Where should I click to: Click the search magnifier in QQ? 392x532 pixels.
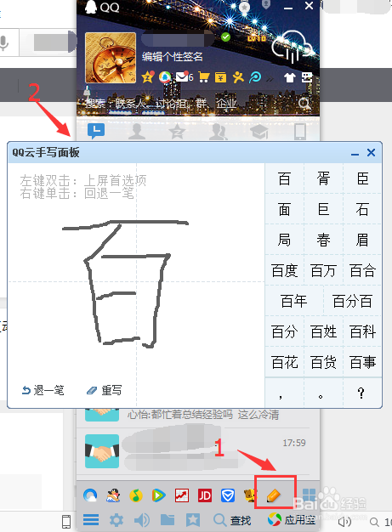coord(304,103)
